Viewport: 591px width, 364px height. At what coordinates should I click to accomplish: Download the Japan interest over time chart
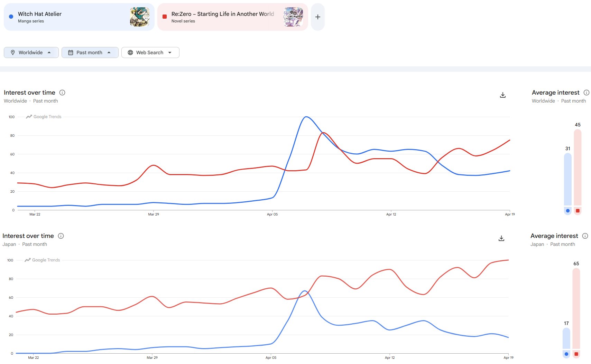point(501,238)
